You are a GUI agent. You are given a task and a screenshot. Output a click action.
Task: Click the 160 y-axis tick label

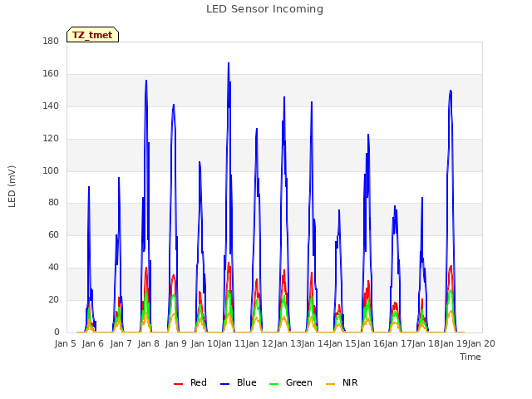click(51, 74)
